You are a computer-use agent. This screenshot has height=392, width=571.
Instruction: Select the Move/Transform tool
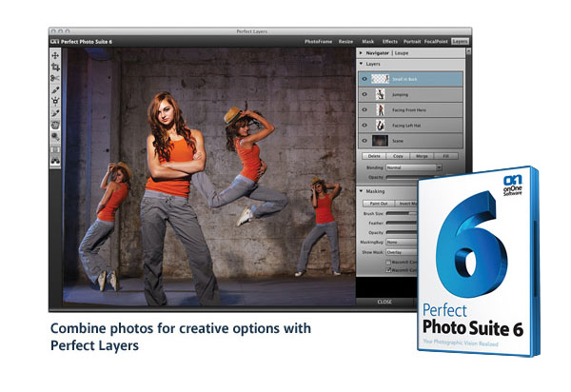(55, 55)
